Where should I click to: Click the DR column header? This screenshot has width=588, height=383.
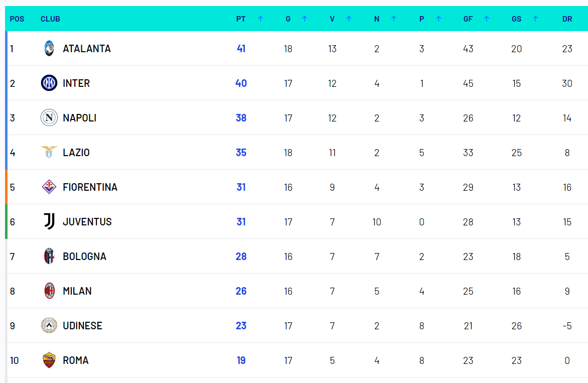(567, 19)
